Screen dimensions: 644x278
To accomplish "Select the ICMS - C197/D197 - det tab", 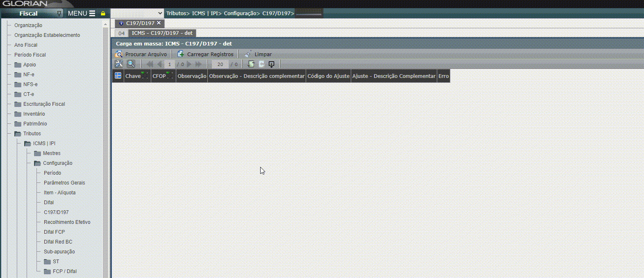I will (x=162, y=33).
